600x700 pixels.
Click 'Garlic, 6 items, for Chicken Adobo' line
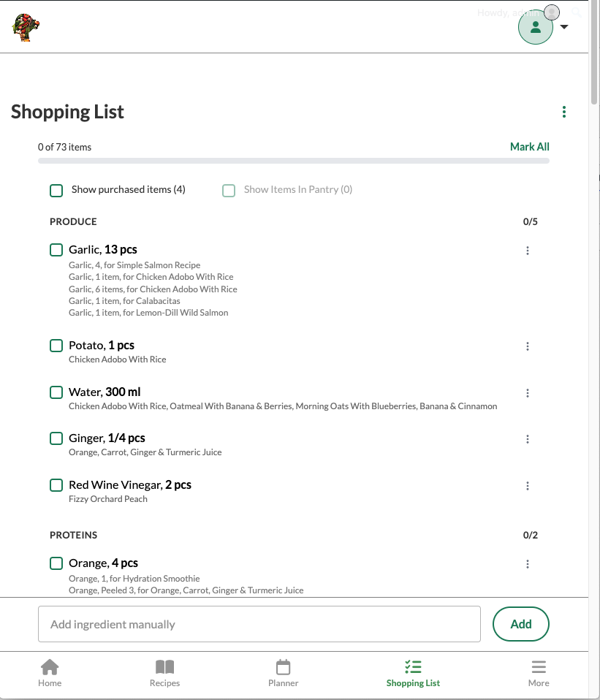click(153, 289)
